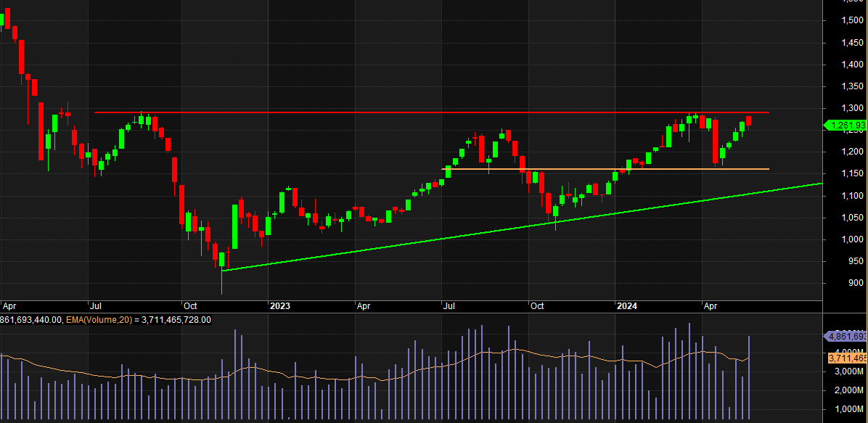Click the 1,450 price axis label
The width and height of the screenshot is (868, 423).
click(852, 43)
